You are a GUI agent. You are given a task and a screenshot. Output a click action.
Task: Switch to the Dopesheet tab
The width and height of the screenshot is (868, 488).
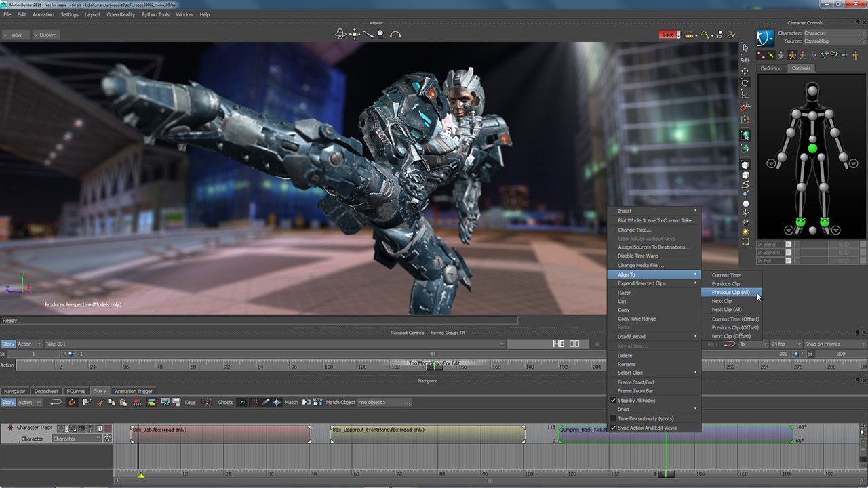46,391
